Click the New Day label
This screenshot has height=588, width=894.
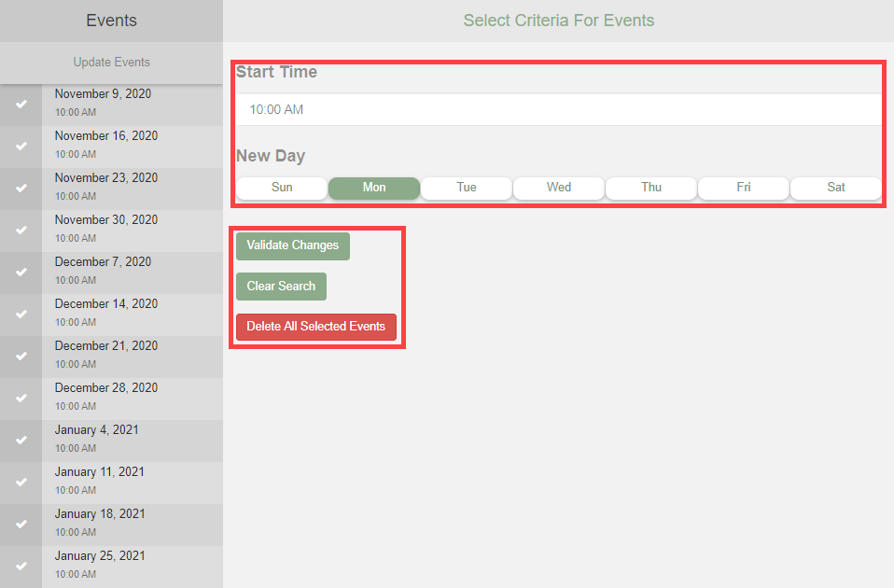(x=271, y=156)
